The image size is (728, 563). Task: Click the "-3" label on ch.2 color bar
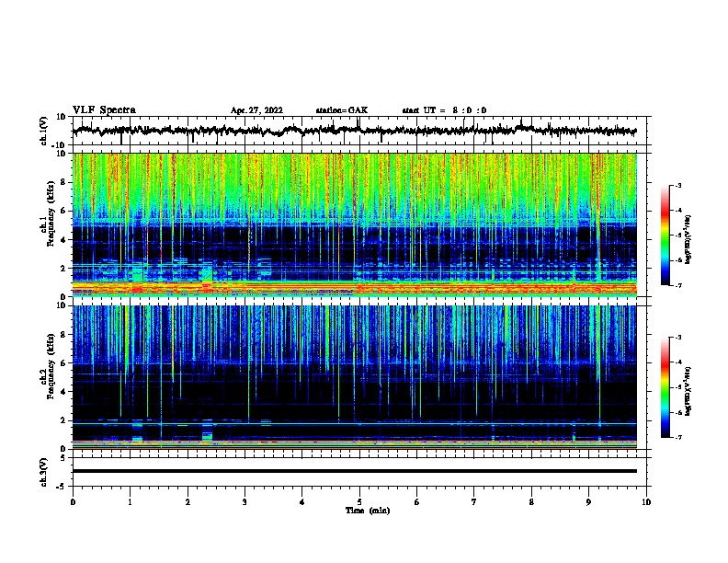(x=677, y=338)
